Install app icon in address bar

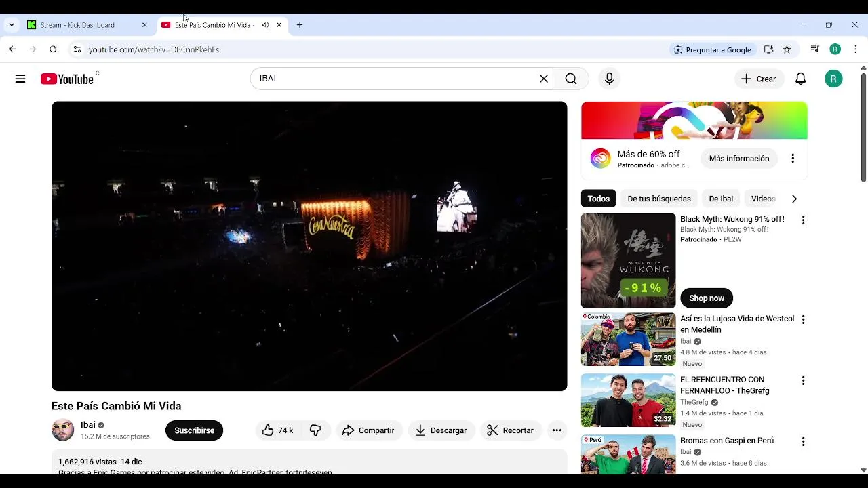(x=768, y=49)
